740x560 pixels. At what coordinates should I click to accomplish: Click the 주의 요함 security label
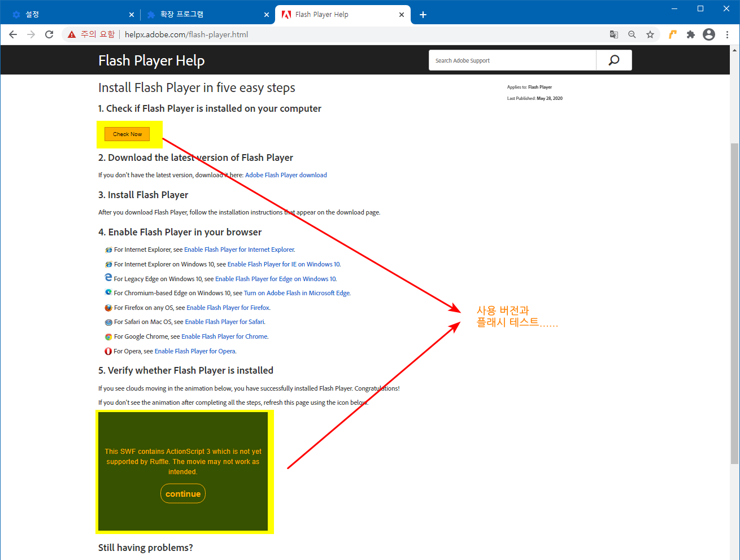[x=98, y=34]
